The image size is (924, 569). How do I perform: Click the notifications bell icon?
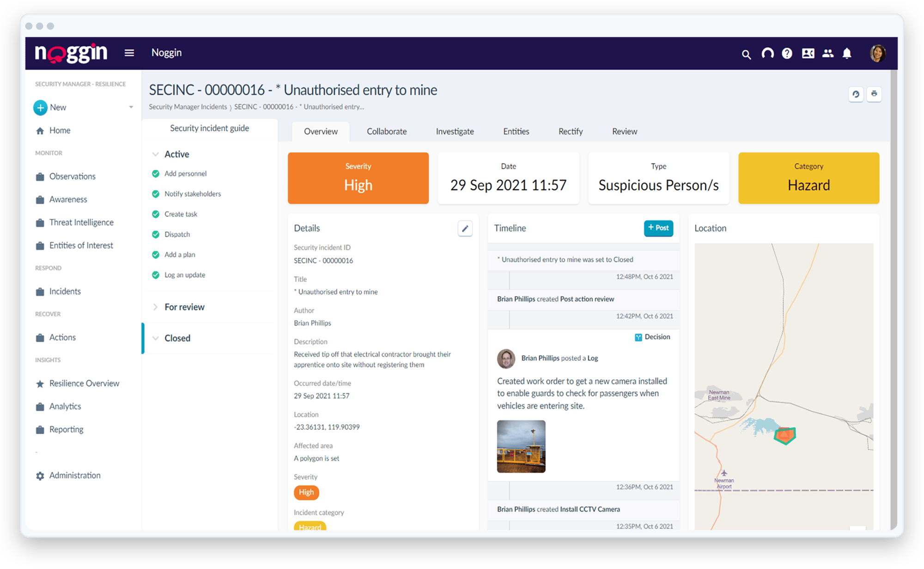[847, 54]
